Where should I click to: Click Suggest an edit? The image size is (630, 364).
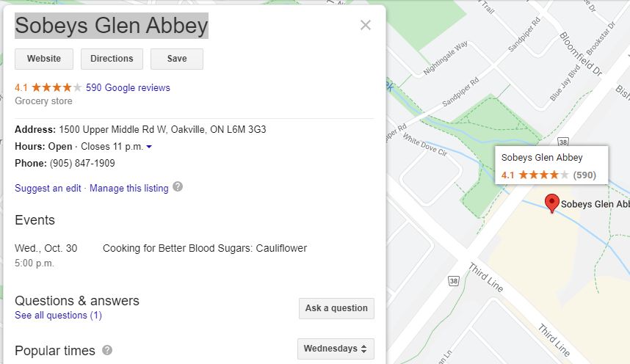tap(48, 188)
